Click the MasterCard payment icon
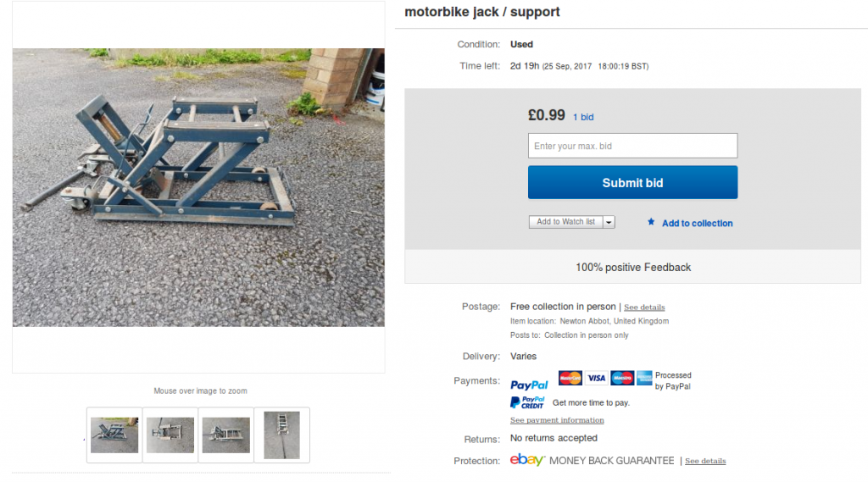The height and width of the screenshot is (482, 868). click(570, 378)
